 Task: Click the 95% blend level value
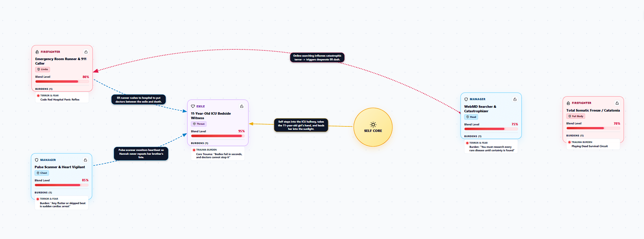(x=241, y=131)
